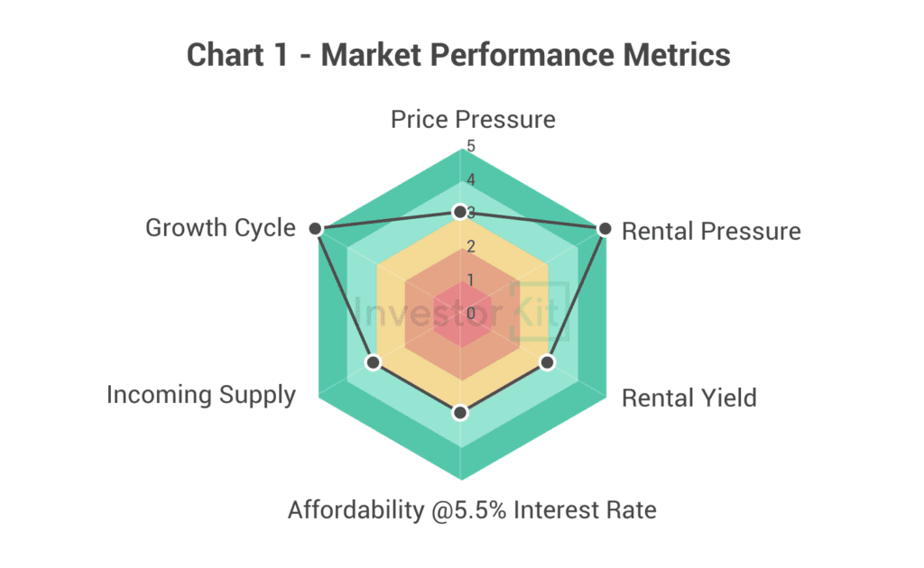Select the Growth Cycle axis label
This screenshot has height=568, width=924.
click(x=220, y=227)
